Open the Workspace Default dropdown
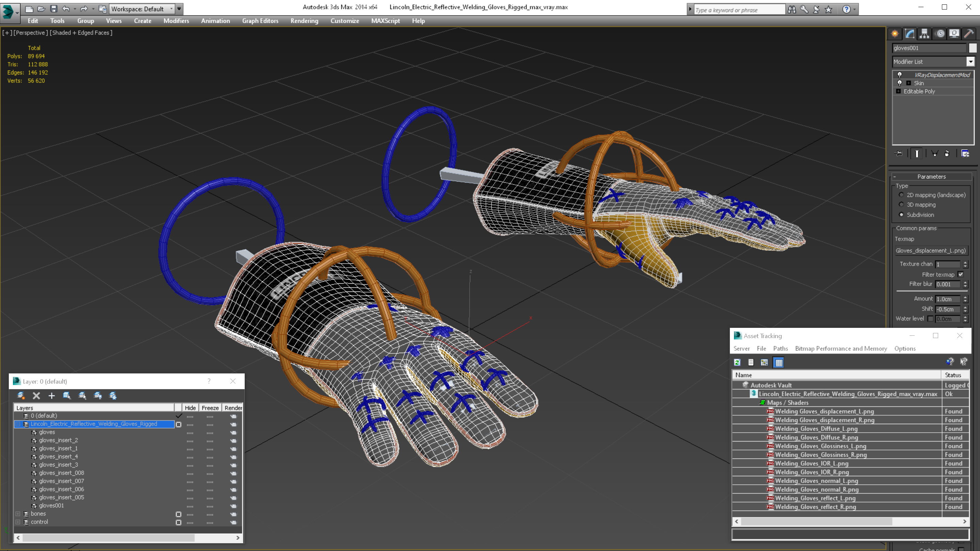This screenshot has height=551, width=980. coord(142,9)
